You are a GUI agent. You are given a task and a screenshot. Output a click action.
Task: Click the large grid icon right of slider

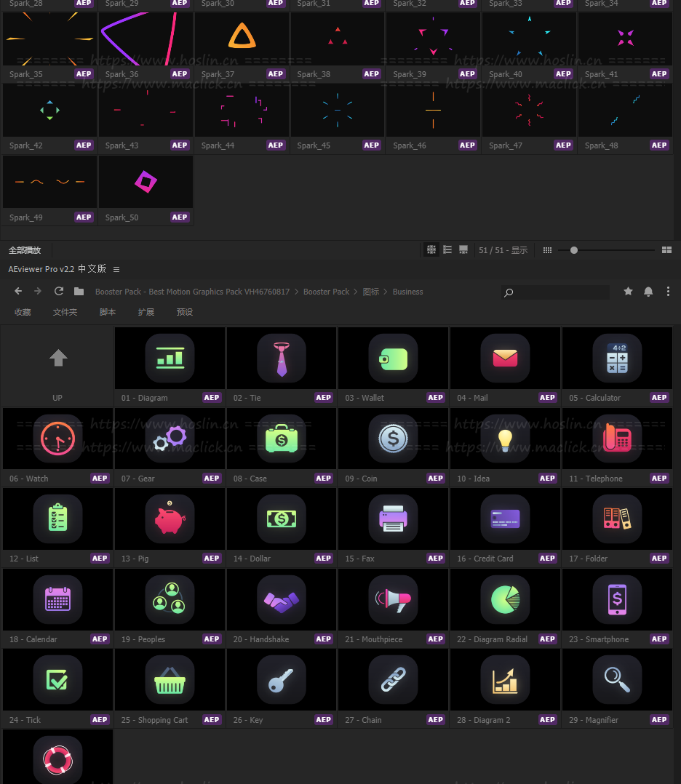click(x=666, y=250)
